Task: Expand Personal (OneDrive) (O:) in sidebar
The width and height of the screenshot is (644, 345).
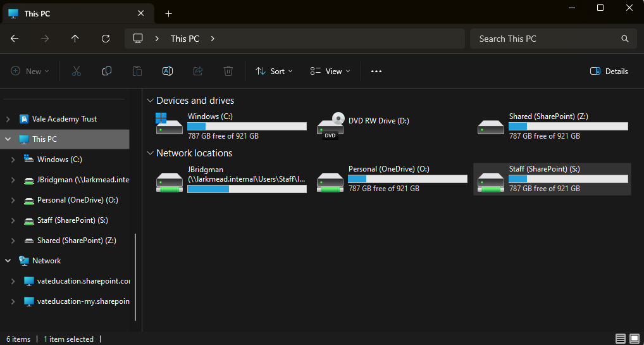Action: point(13,200)
